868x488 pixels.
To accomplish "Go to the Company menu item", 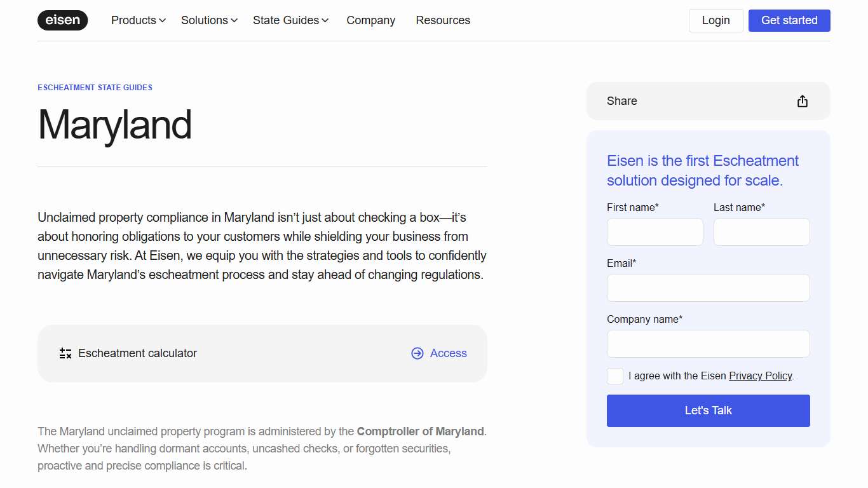I will pos(370,20).
